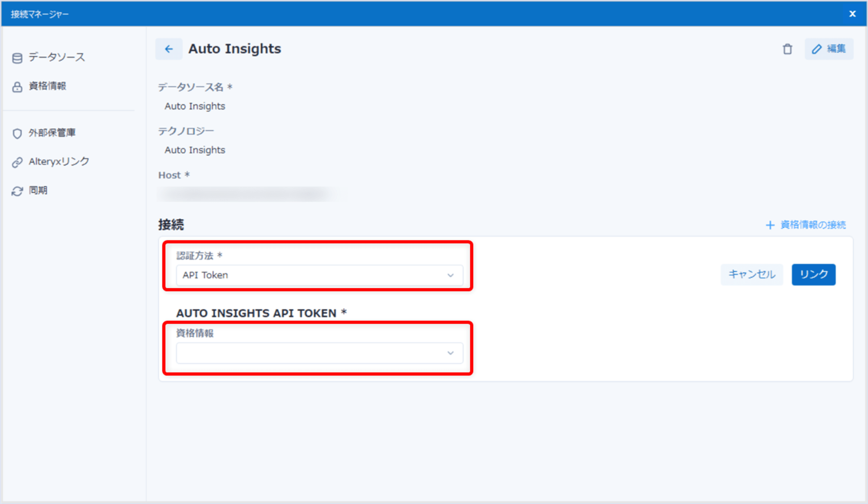This screenshot has width=868, height=504.
Task: Delete the data source via the trash icon
Action: pyautogui.click(x=787, y=49)
